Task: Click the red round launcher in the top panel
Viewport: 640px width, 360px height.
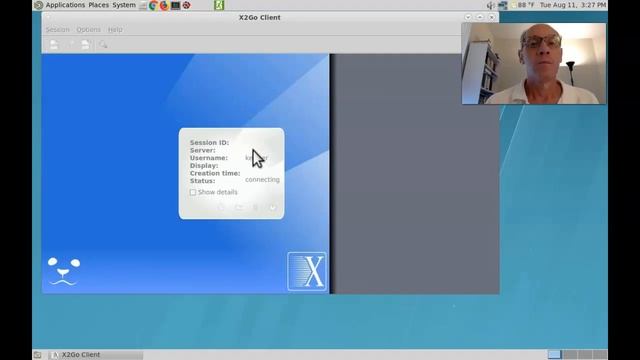Action: pos(186,5)
